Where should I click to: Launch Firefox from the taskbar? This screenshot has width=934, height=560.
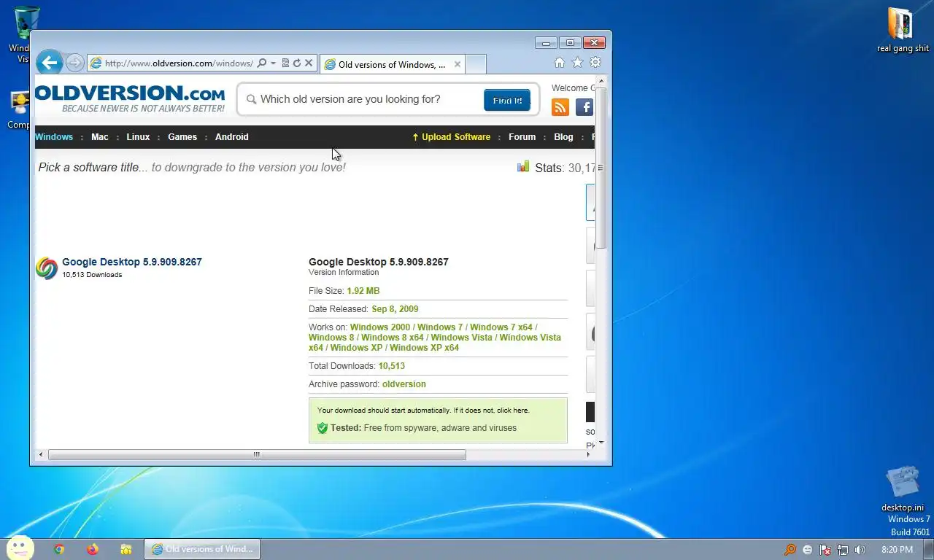[x=93, y=550]
